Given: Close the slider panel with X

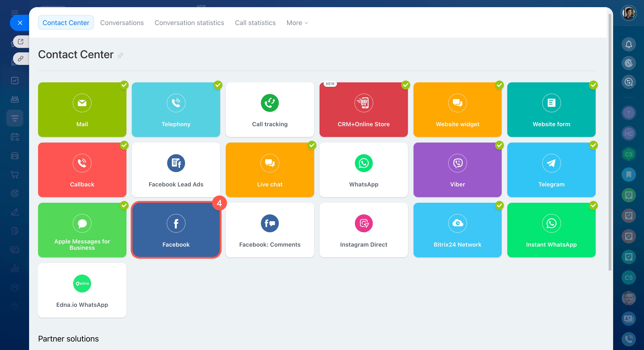Looking at the screenshot, I should pos(20,23).
